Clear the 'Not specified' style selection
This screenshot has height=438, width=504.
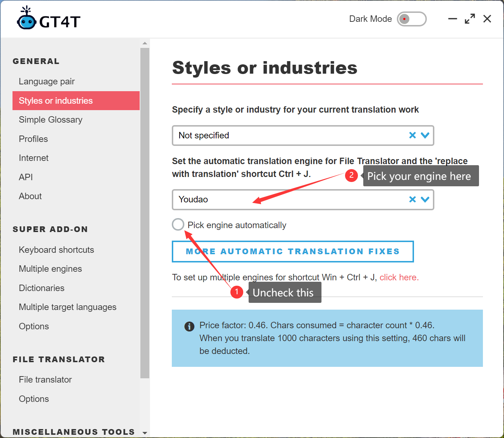click(412, 135)
